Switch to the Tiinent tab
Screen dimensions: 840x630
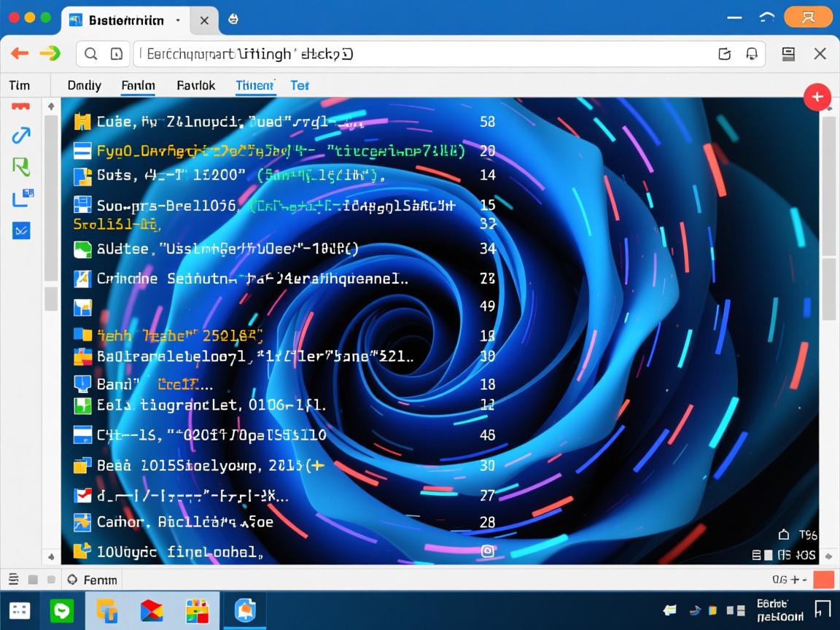click(254, 85)
